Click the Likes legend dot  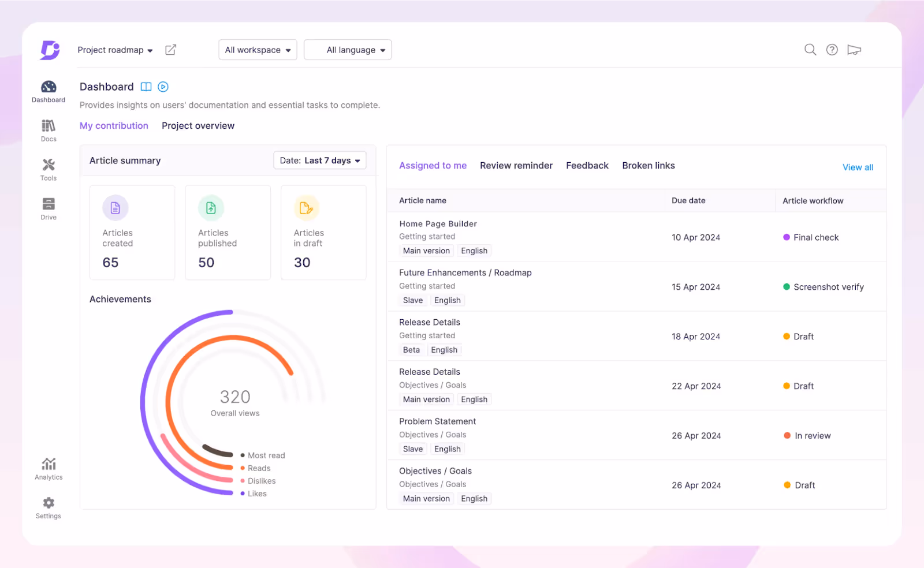pyautogui.click(x=243, y=494)
